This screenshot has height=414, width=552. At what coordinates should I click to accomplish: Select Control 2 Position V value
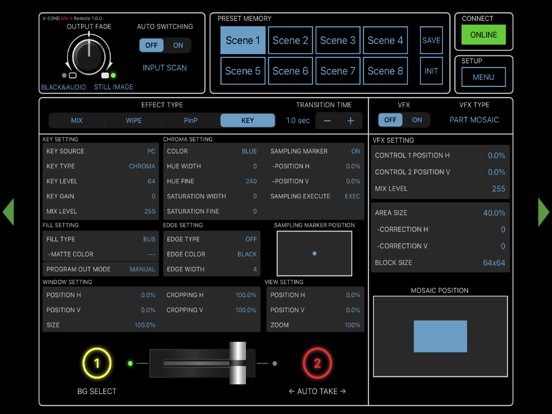click(x=496, y=172)
